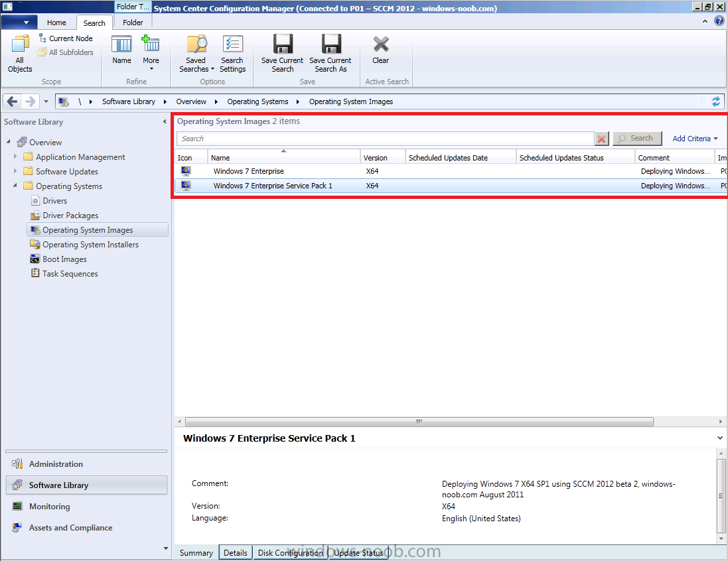
Task: Open the application menu dropdown
Action: (21, 23)
